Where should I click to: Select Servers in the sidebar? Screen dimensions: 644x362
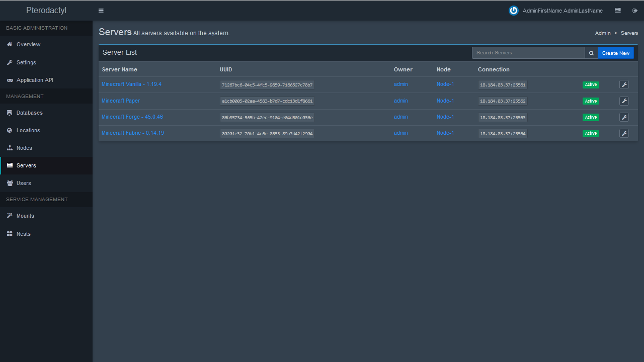pyautogui.click(x=46, y=165)
